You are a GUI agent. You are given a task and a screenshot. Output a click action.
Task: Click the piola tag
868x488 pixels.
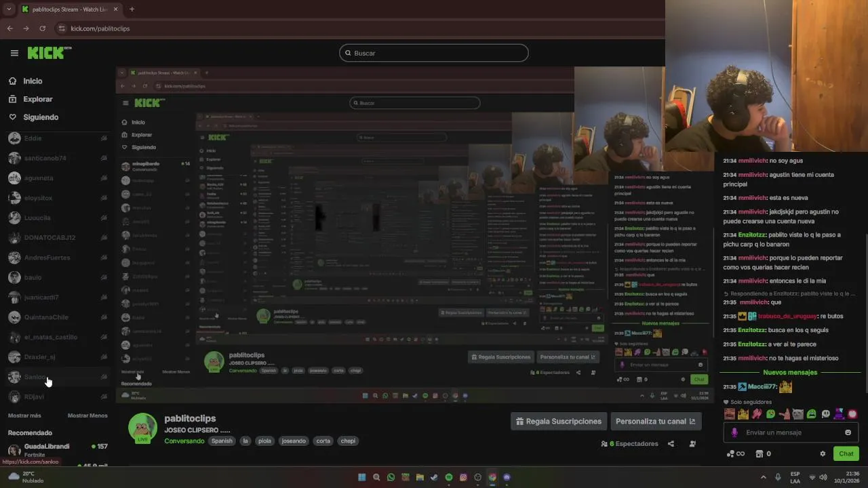264,441
